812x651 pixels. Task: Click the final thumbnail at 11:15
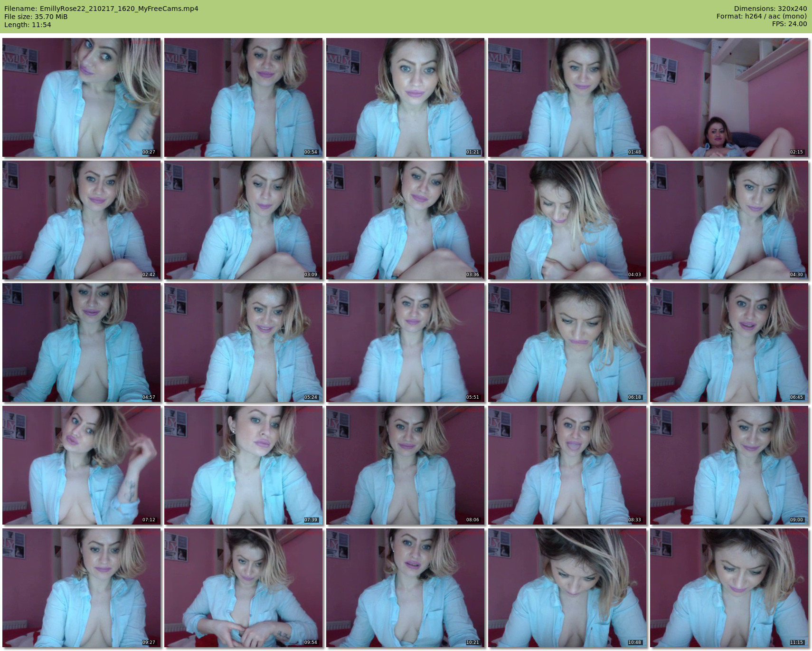pos(729,588)
